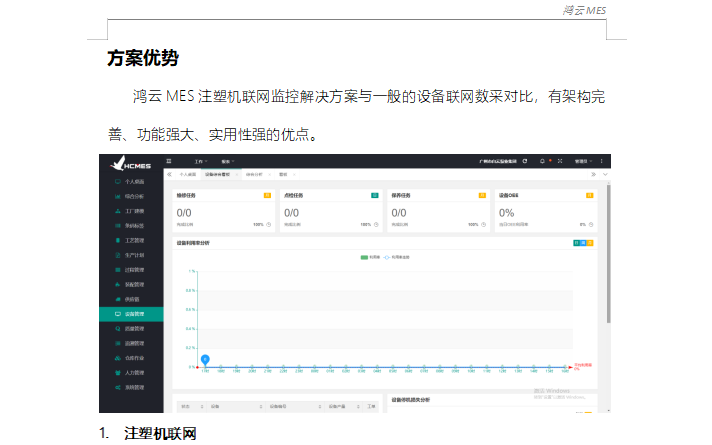The width and height of the screenshot is (712, 445).
Task: Toggle the hamburger sidebar collapse icon
Action: point(168,161)
